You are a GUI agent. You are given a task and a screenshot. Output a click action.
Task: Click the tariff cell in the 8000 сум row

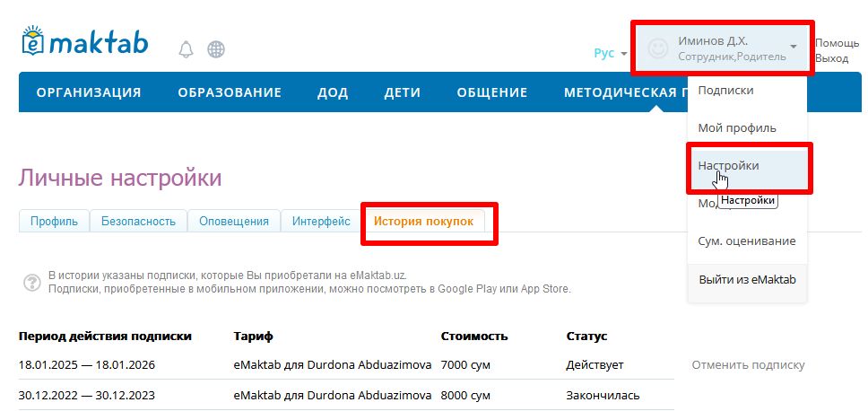333,396
